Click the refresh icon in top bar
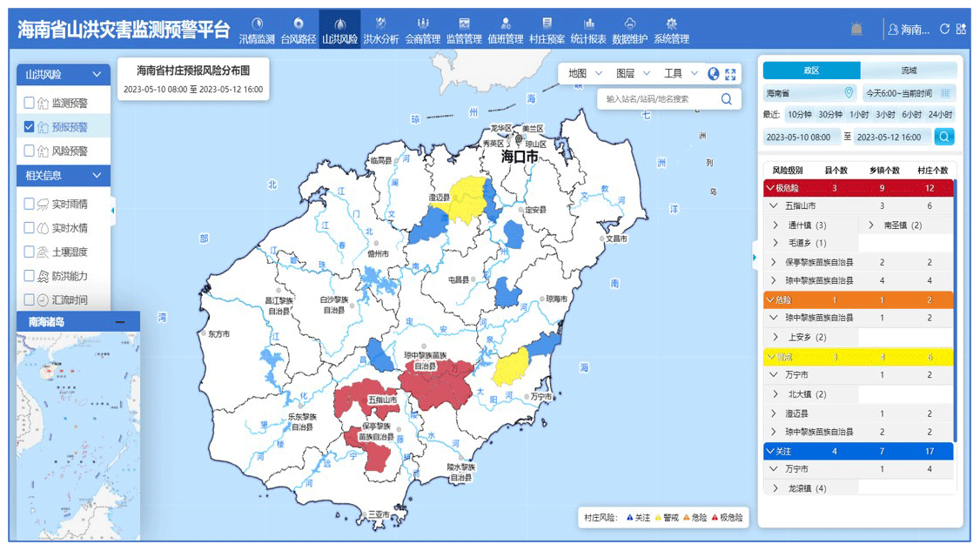 (944, 30)
